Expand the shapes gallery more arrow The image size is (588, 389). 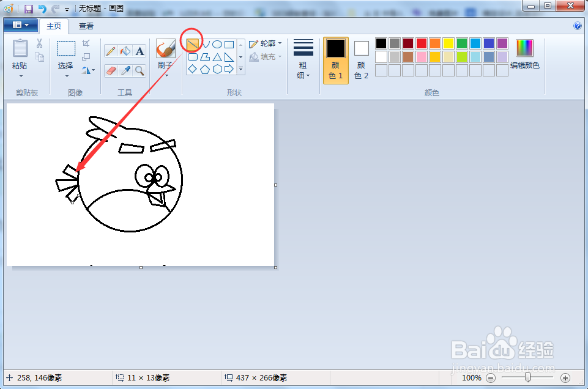pyautogui.click(x=240, y=69)
